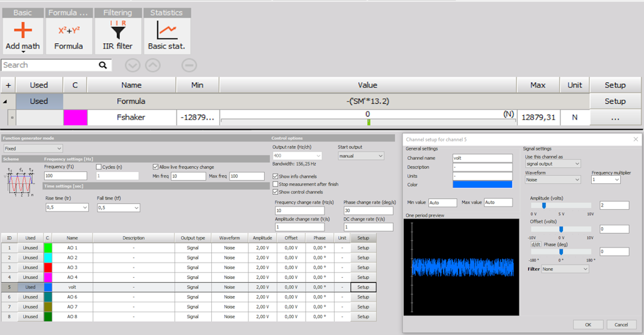
Task: Click the Value column header
Action: point(367,85)
